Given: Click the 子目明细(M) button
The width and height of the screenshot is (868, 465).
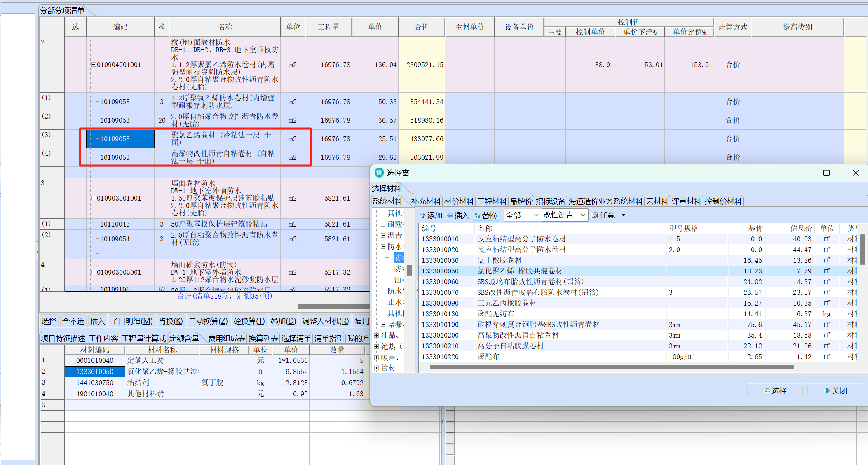Looking at the screenshot, I should (132, 321).
